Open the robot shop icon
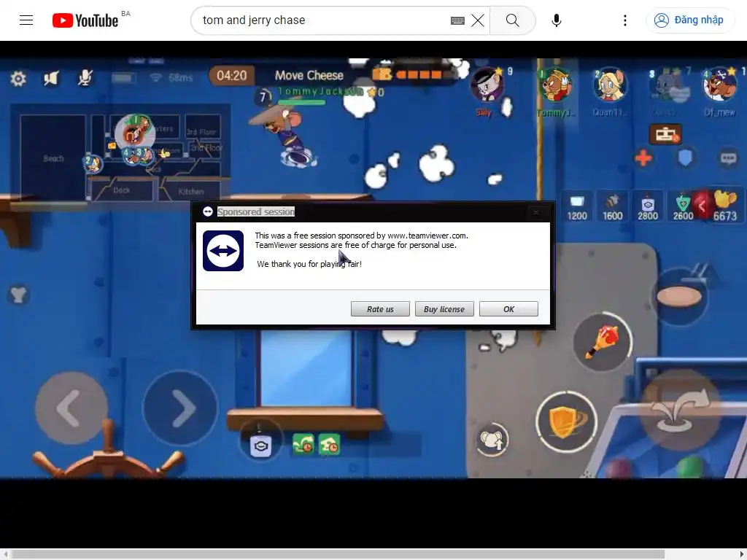Image resolution: width=747 pixels, height=560 pixels. point(665,135)
